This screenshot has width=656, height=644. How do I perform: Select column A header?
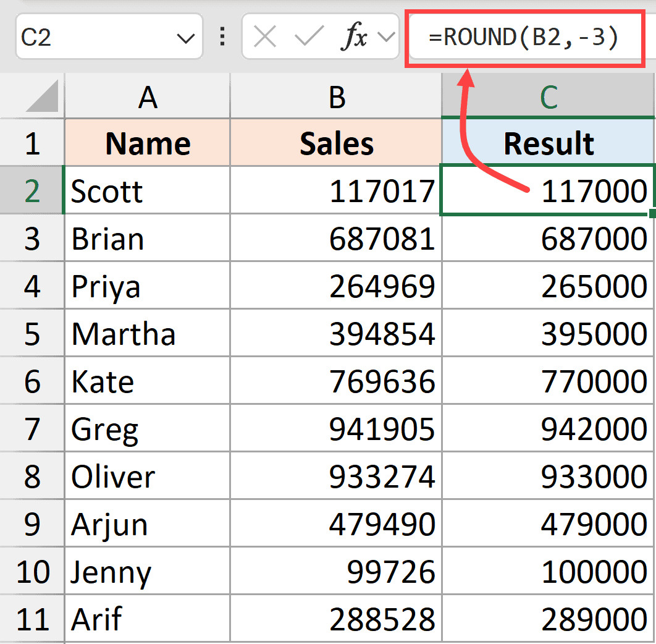[148, 97]
